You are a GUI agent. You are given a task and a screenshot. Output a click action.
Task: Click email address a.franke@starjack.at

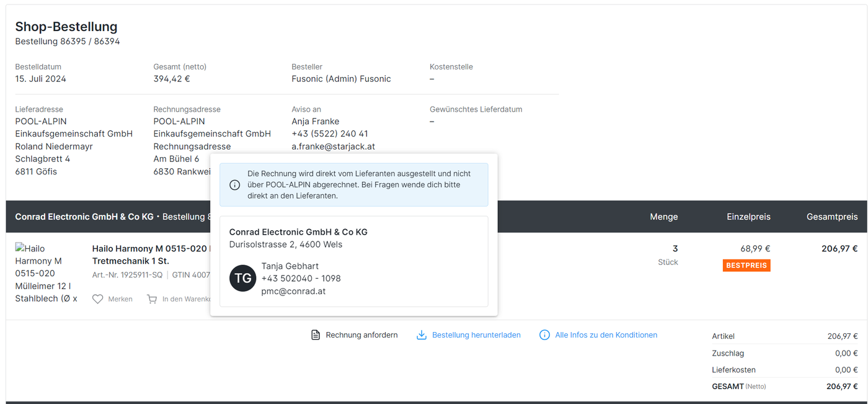tap(333, 146)
